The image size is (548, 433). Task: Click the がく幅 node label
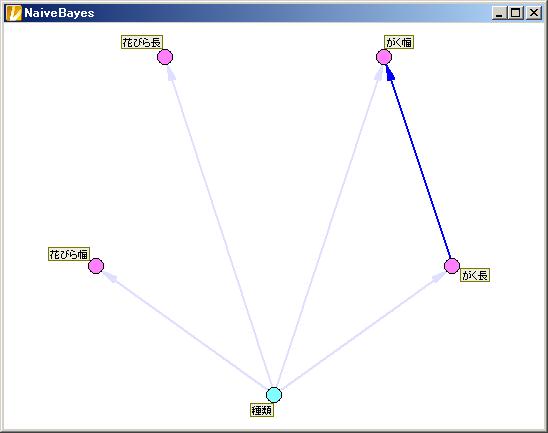pos(399,42)
